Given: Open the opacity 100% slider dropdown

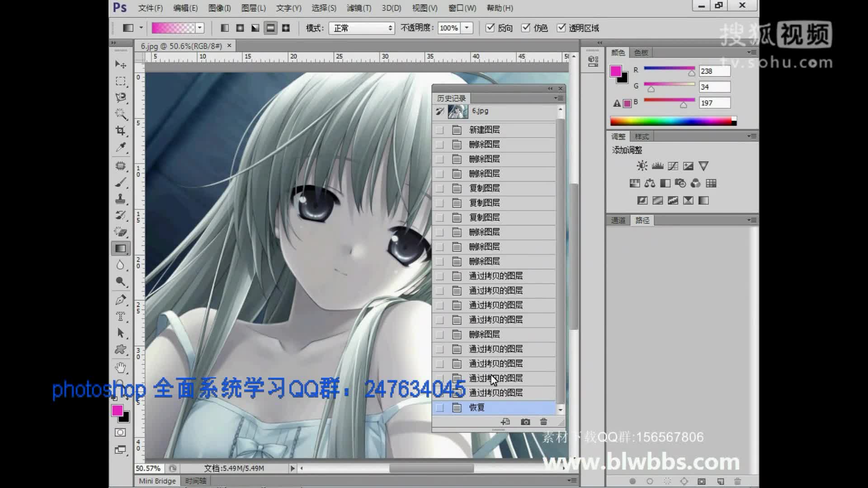Looking at the screenshot, I should click(467, 28).
